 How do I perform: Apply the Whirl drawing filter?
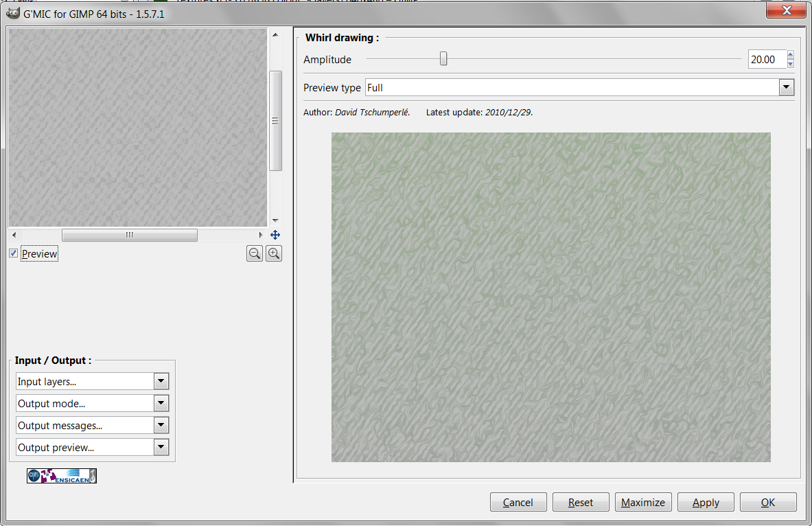706,502
